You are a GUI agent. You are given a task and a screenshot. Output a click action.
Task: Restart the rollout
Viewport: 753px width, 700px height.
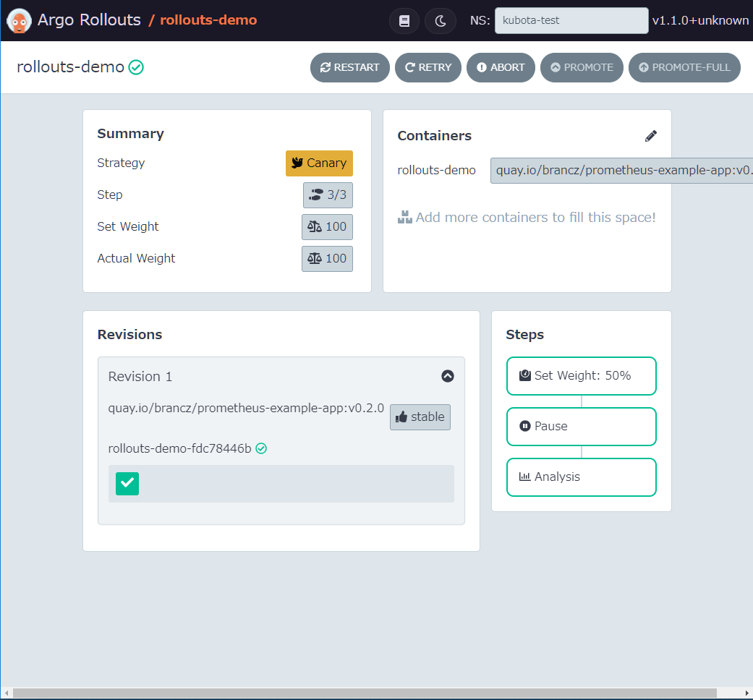[349, 67]
